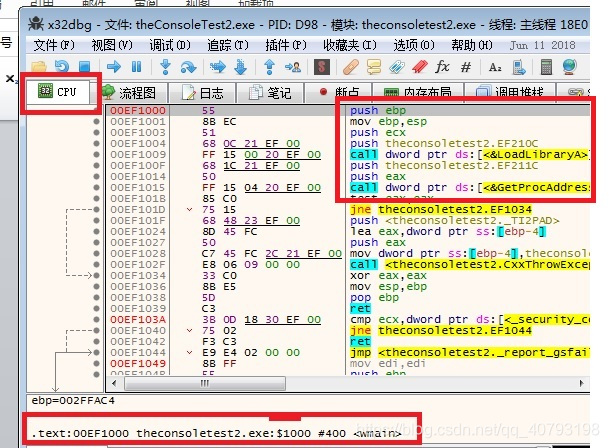Open the Calculator toolbar icon

click(546, 67)
